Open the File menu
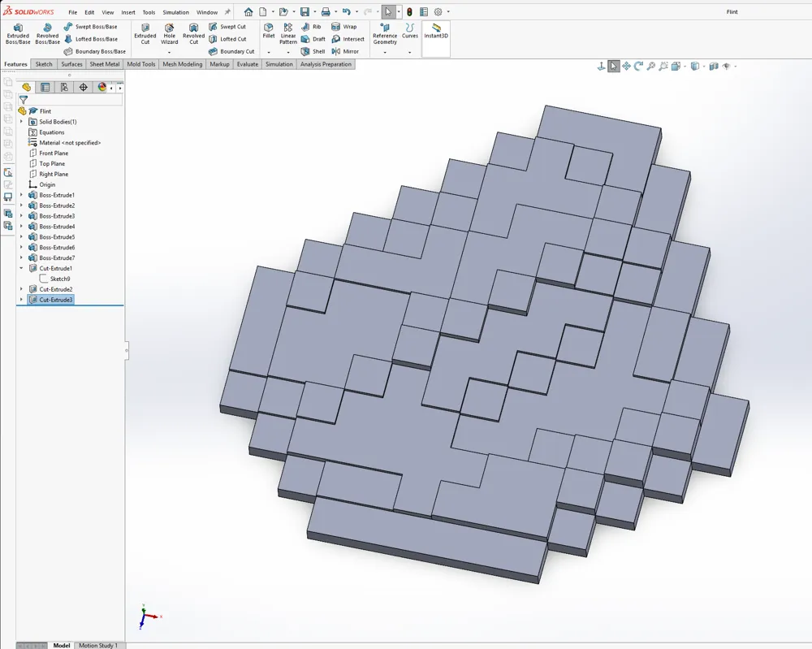Screen dimensions: 812x649 72,12
